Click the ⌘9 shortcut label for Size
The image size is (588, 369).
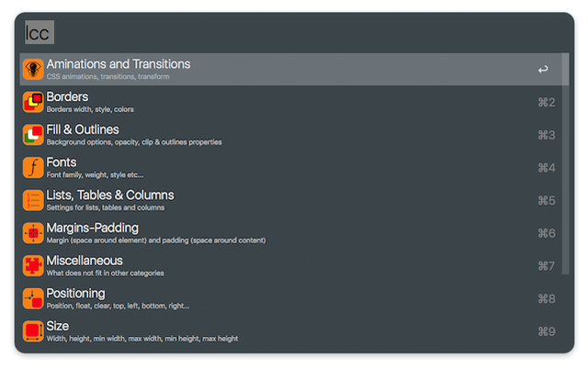click(546, 331)
